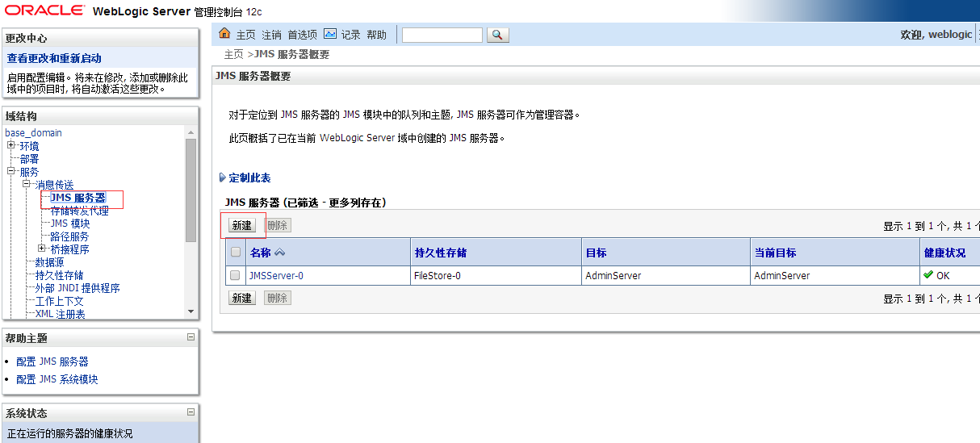
Task: Click 查看更改和重新启动 link
Action: pos(54,58)
